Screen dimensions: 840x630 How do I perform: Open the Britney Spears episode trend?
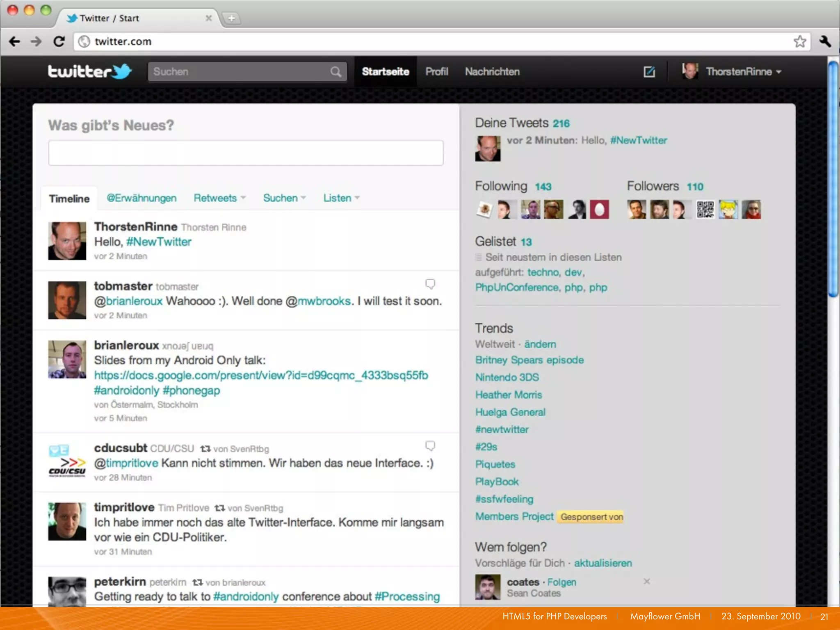pyautogui.click(x=530, y=360)
